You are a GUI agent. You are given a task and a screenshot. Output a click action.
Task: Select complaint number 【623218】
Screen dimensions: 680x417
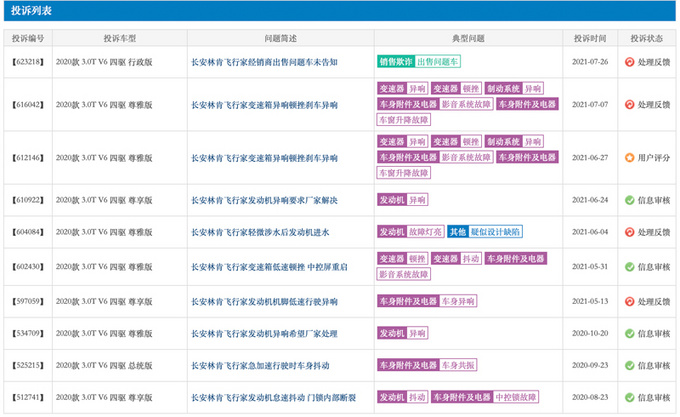pos(28,62)
